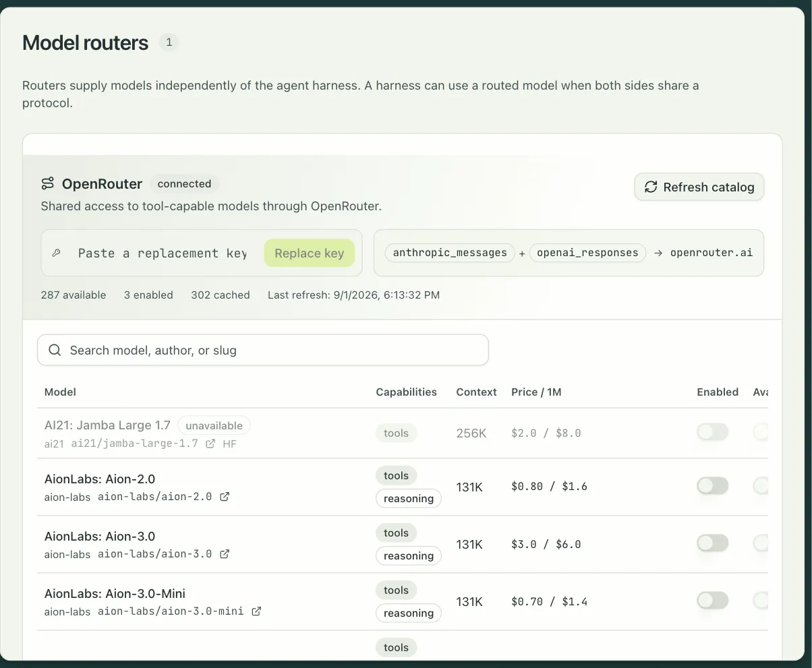Click the magnifier icon in the search box

(55, 351)
